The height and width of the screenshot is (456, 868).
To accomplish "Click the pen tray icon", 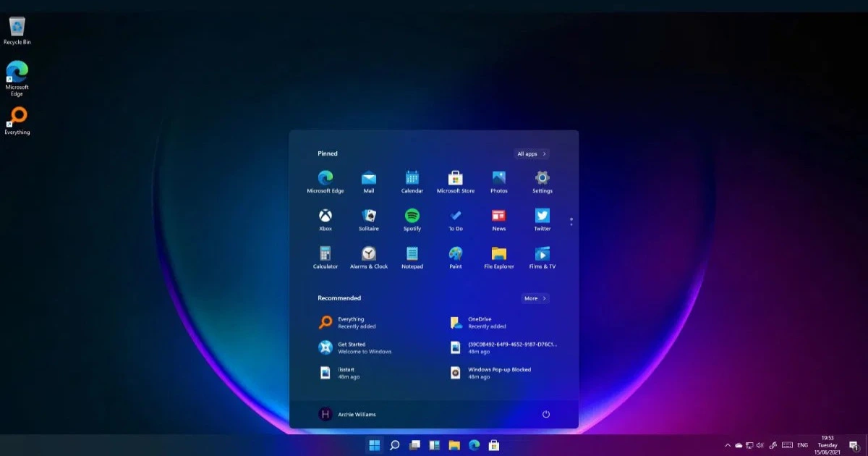I will point(773,445).
